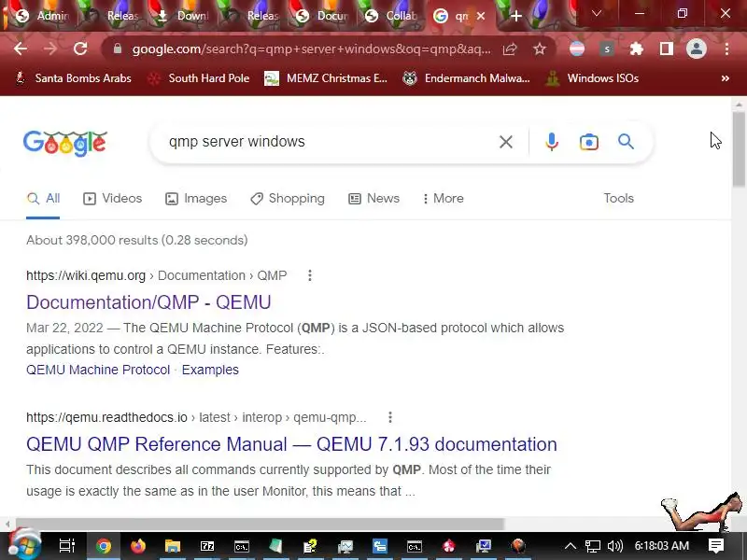Click the address bar URL
This screenshot has height=560, width=747.
click(x=311, y=49)
